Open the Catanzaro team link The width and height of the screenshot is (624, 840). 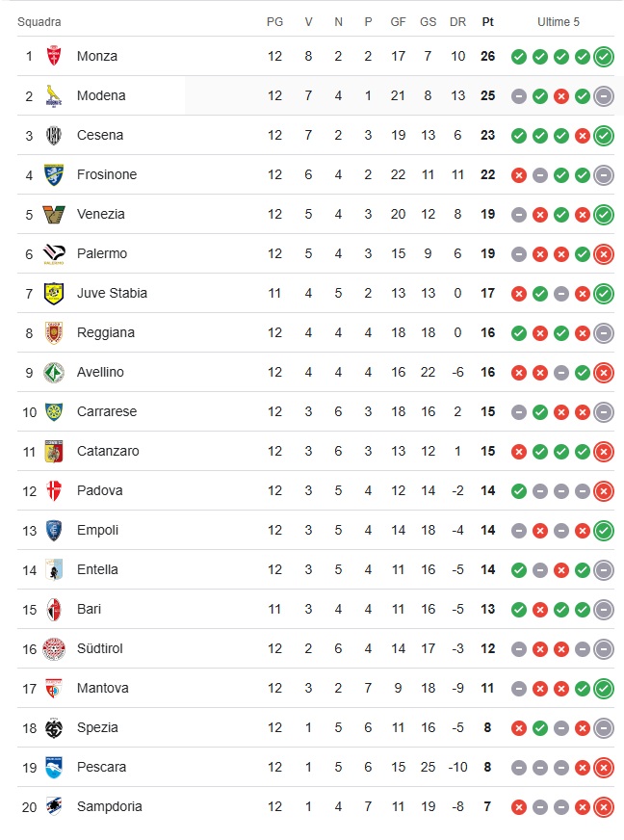tap(108, 451)
